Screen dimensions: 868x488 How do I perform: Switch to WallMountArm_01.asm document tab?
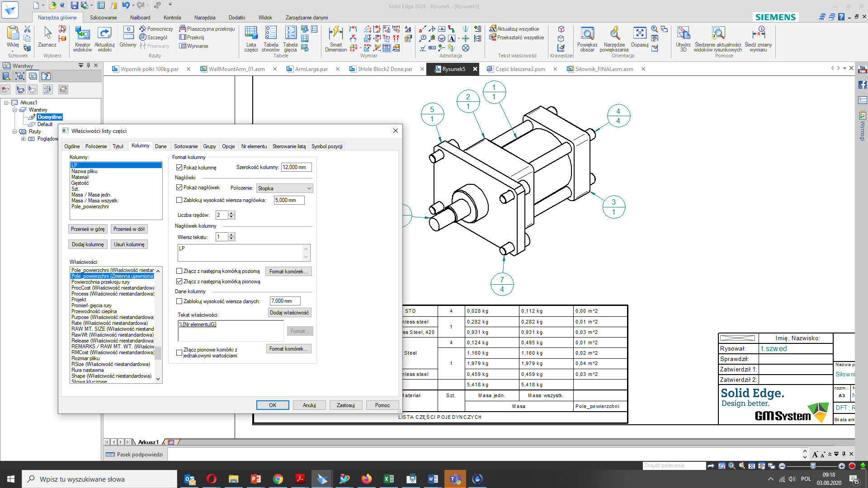236,69
